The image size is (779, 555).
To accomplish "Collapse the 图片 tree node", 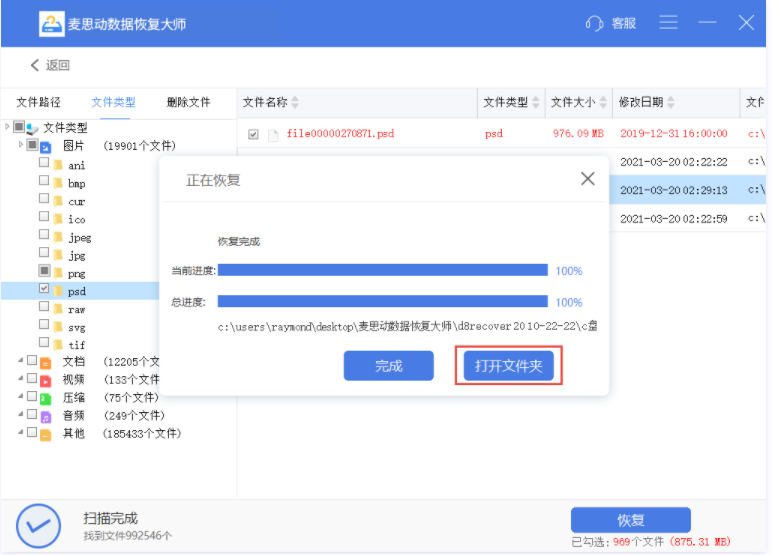I will [21, 145].
